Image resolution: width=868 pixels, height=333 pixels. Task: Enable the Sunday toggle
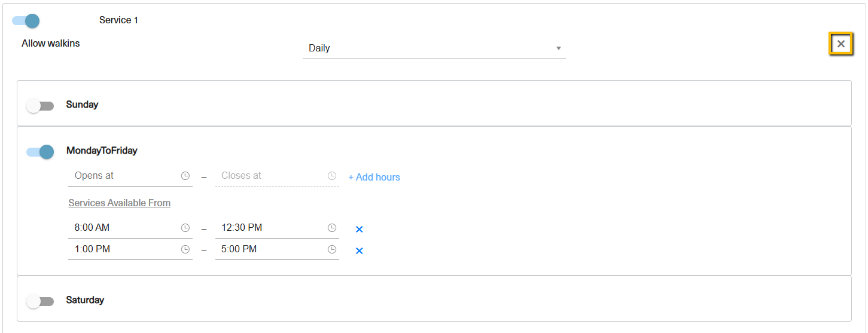pos(40,106)
